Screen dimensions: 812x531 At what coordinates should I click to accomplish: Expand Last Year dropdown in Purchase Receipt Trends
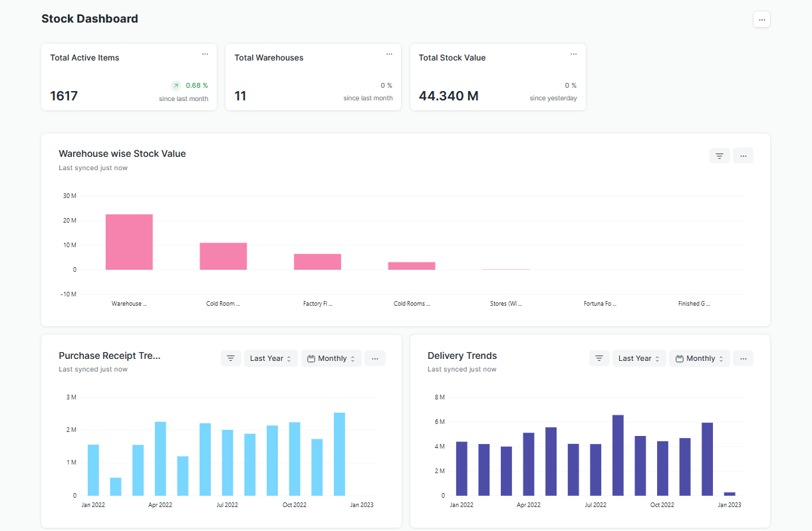[x=271, y=358]
